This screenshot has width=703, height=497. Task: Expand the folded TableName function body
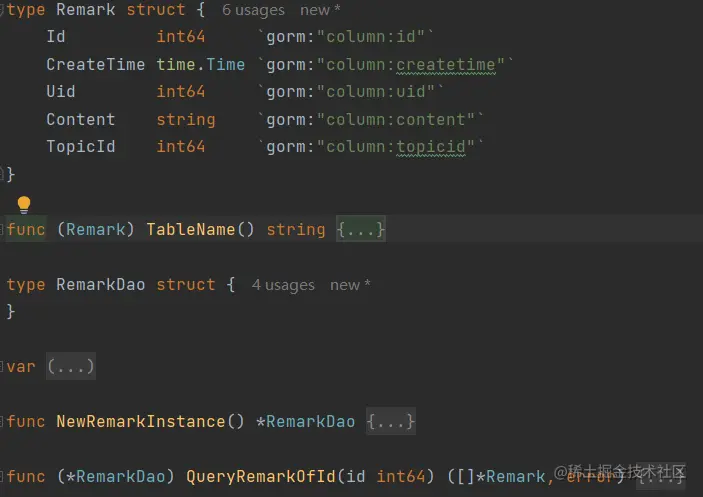[360, 229]
